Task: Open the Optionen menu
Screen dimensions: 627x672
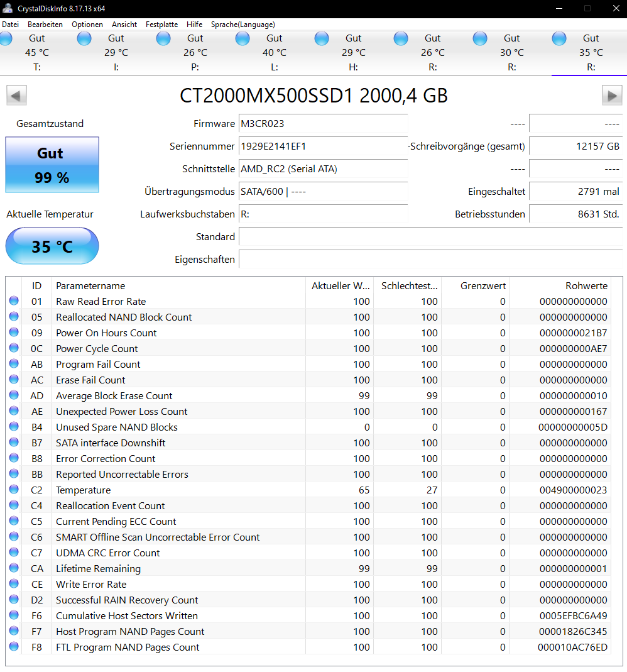Action: tap(87, 25)
